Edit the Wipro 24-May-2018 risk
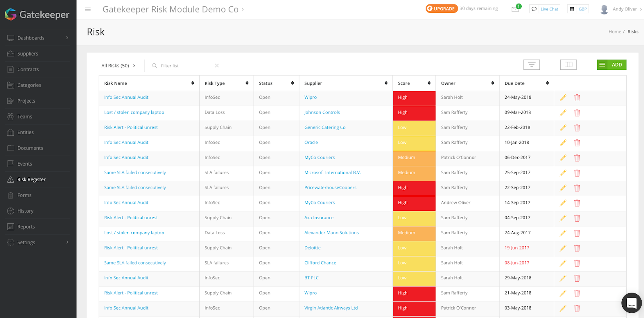The width and height of the screenshot is (644, 318). pos(563,98)
